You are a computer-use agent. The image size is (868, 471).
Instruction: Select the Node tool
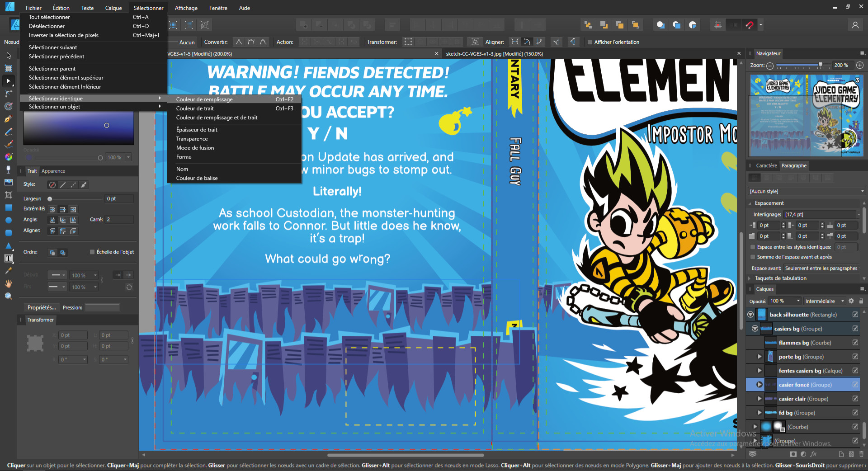point(8,81)
